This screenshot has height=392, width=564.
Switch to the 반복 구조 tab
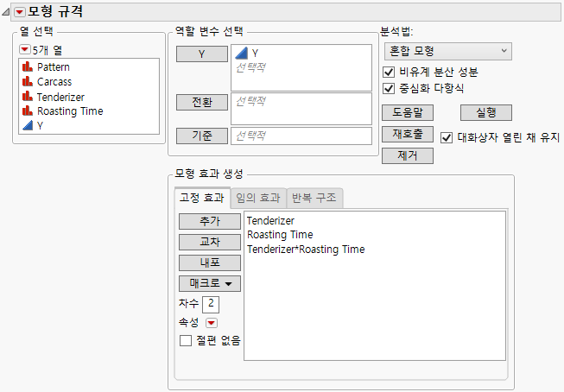[314, 198]
